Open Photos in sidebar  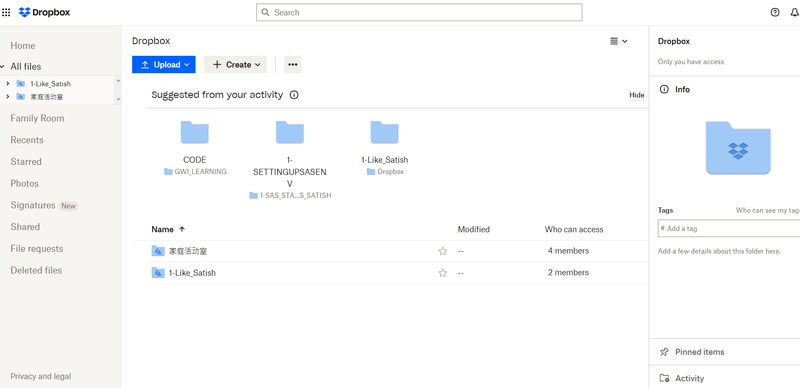click(24, 183)
